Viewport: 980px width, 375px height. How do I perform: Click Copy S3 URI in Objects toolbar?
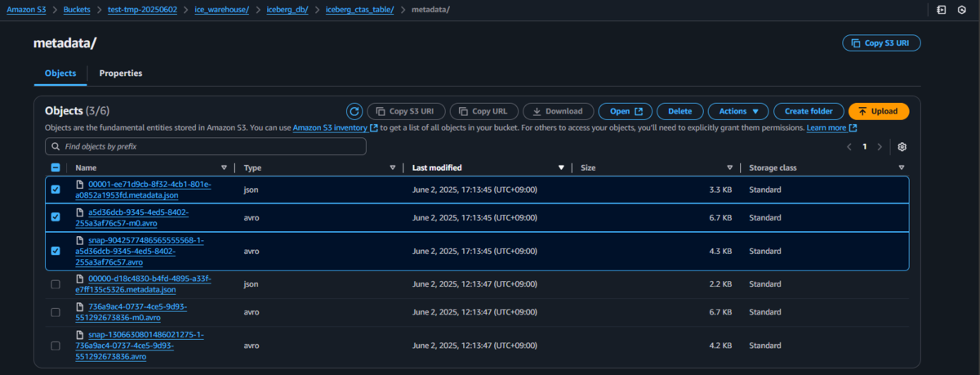pyautogui.click(x=406, y=111)
